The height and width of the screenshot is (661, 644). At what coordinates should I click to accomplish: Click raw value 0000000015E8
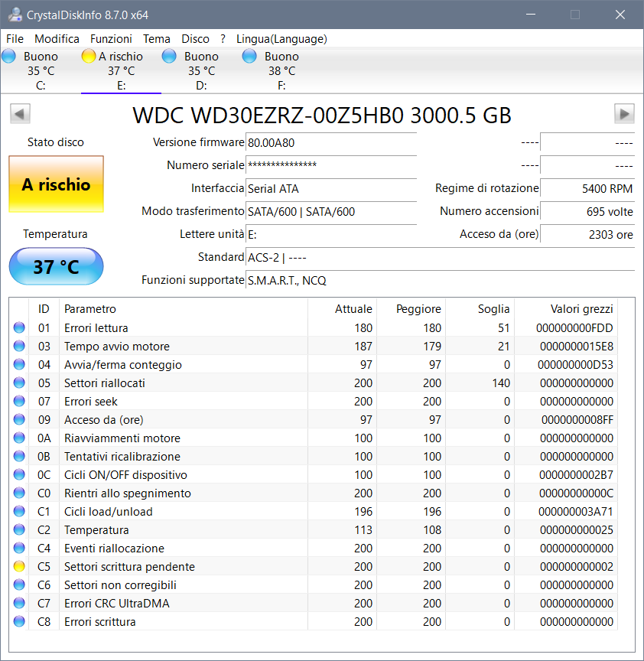click(x=577, y=346)
